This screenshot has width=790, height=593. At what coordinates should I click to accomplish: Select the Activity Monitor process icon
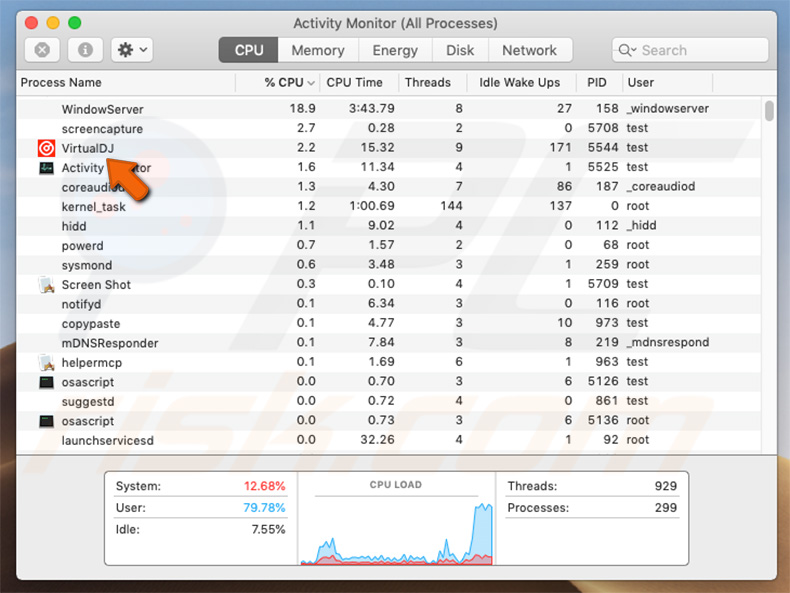46,167
